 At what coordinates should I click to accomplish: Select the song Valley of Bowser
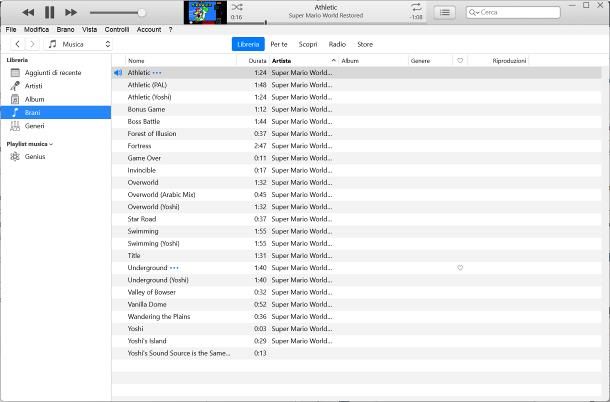[356, 292]
